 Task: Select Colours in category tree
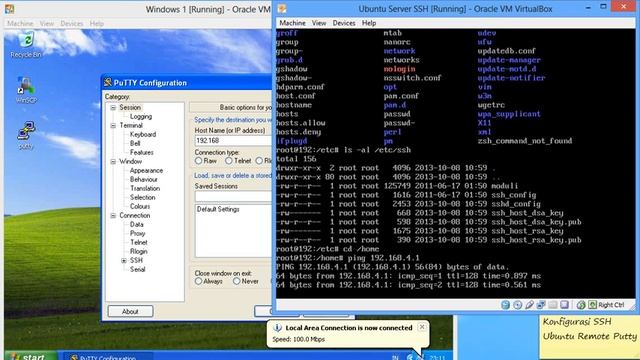pos(140,207)
